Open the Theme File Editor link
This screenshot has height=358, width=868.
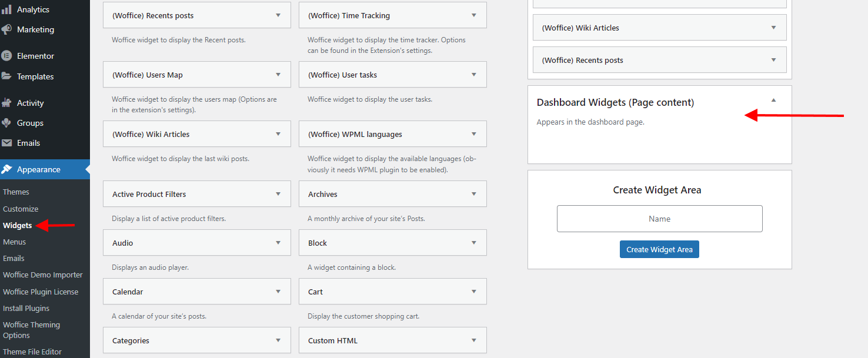(x=32, y=352)
